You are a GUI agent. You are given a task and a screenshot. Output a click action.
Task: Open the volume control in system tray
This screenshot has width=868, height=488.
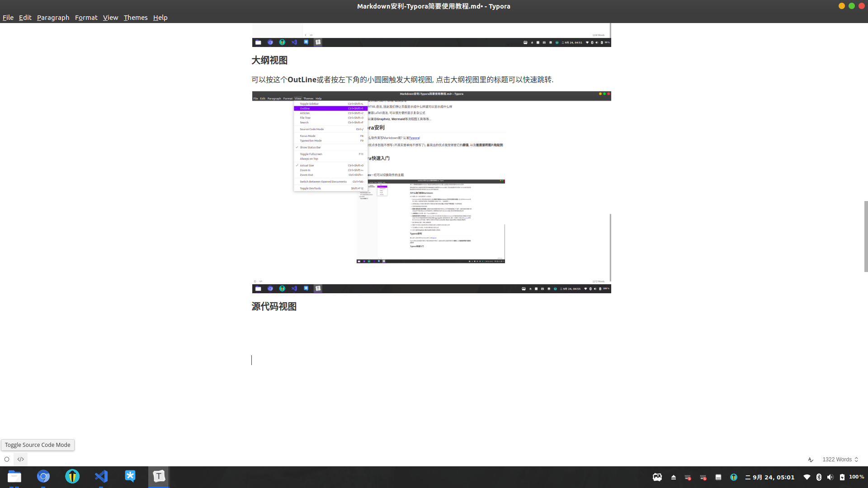[830, 477]
